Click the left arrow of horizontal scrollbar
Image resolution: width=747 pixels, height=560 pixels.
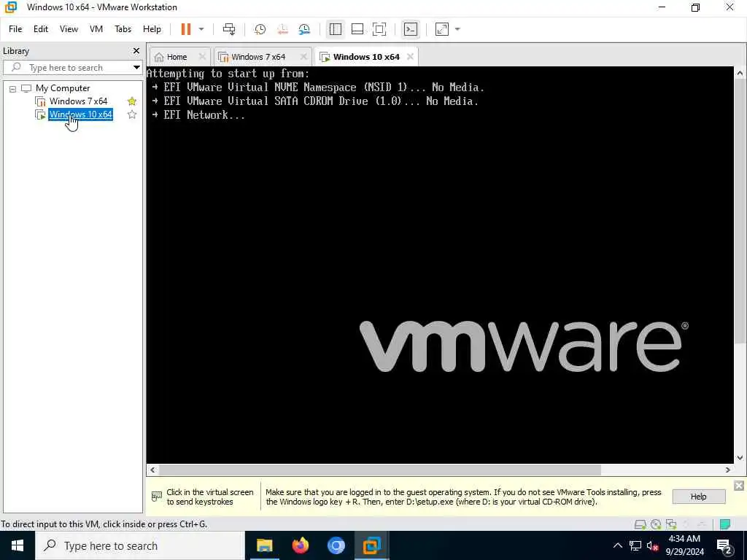152,470
